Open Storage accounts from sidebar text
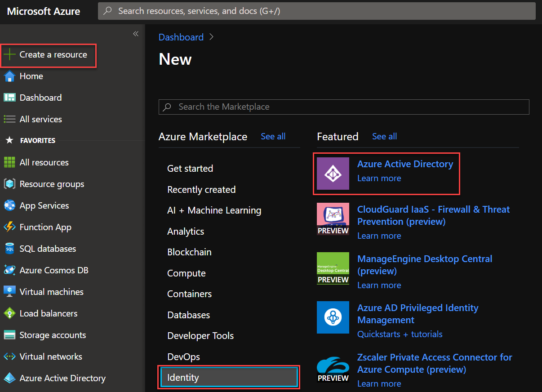542x392 pixels. coord(53,335)
